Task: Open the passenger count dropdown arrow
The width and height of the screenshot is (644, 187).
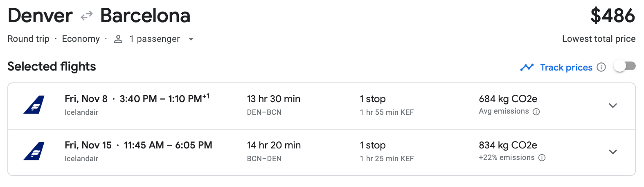Action: click(191, 39)
